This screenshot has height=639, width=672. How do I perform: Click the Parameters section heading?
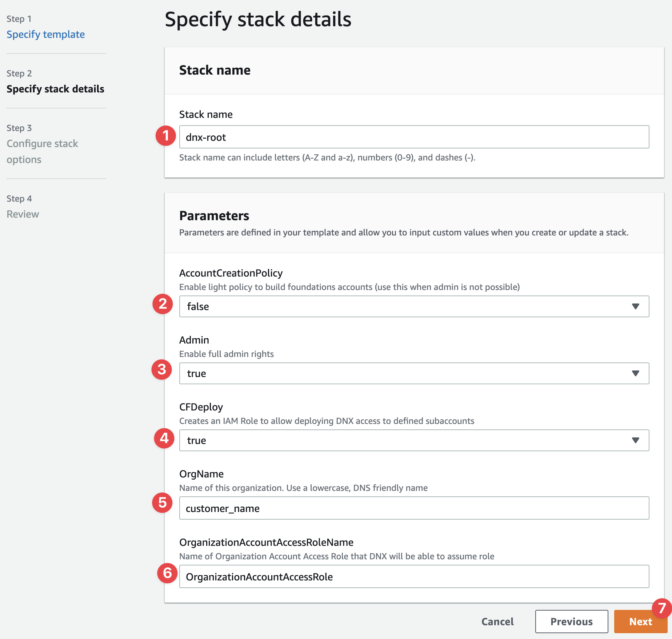tap(214, 216)
